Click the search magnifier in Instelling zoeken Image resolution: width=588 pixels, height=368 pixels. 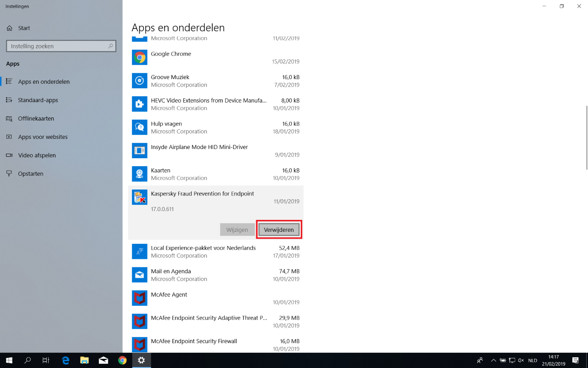click(x=110, y=46)
